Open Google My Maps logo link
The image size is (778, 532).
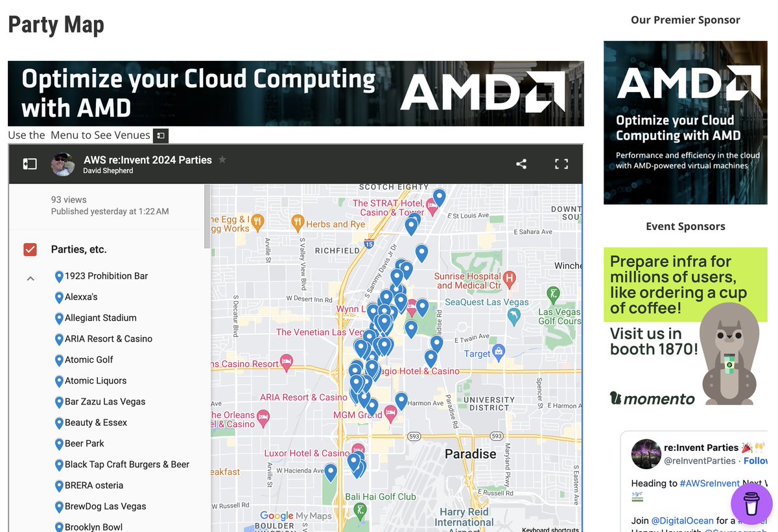point(296,516)
